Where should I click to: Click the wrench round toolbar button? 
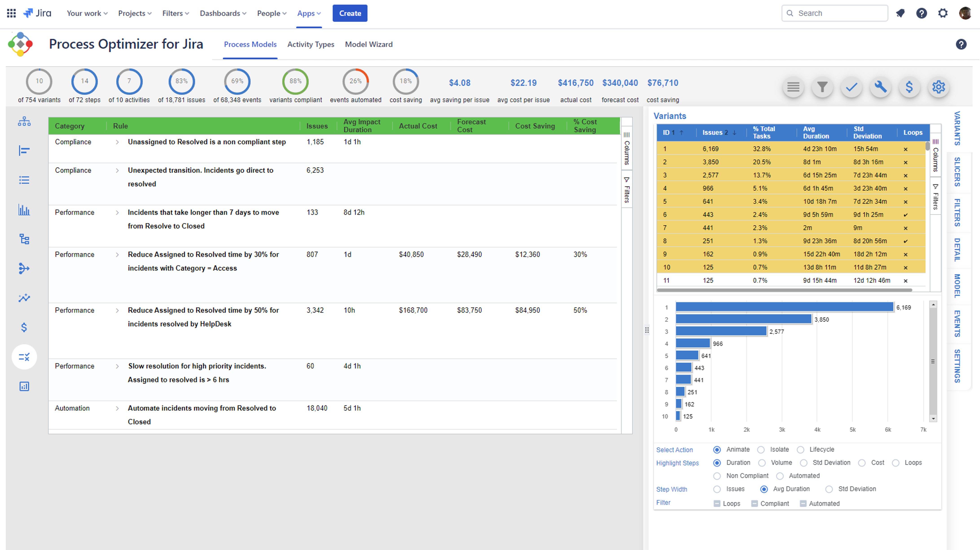[880, 87]
